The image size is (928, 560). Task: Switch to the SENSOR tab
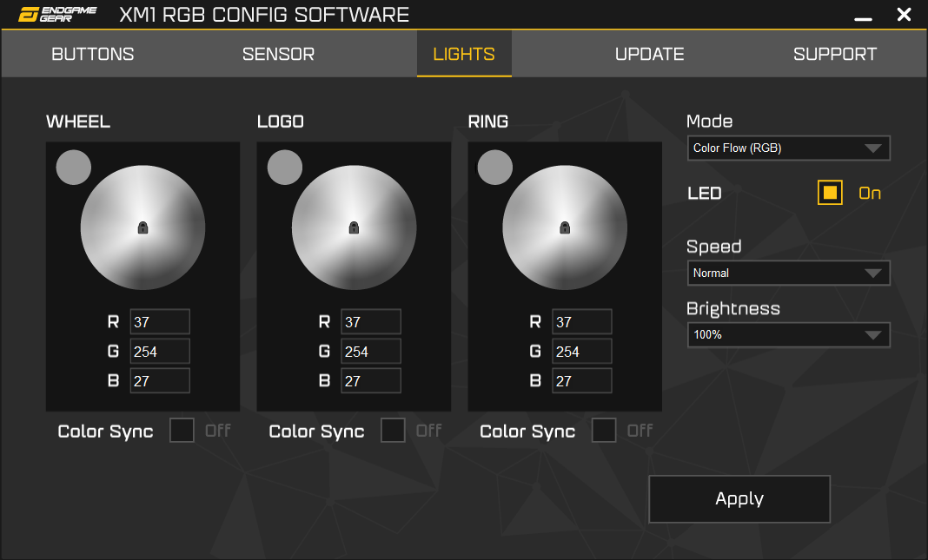[278, 54]
